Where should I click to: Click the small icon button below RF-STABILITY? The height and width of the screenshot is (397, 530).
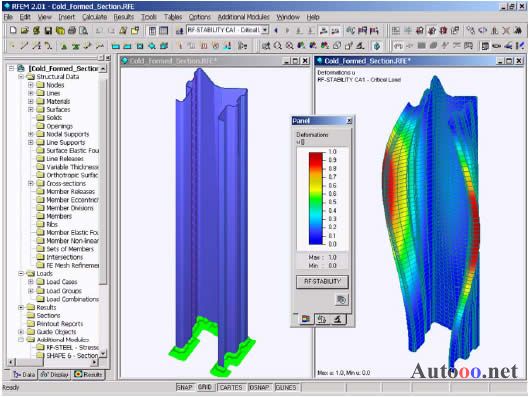[341, 300]
